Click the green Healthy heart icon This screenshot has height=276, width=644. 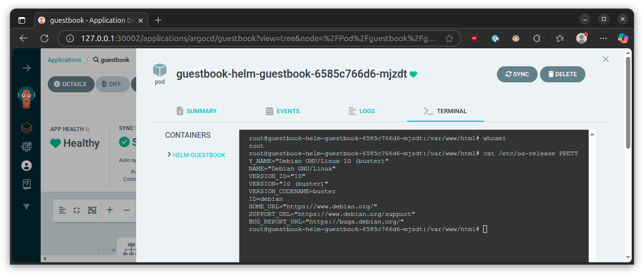55,143
